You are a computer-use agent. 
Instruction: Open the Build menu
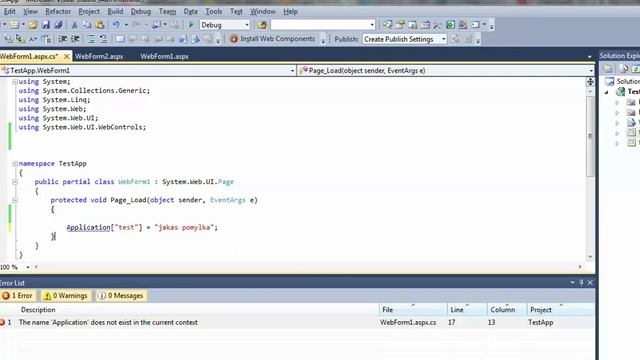click(x=116, y=11)
